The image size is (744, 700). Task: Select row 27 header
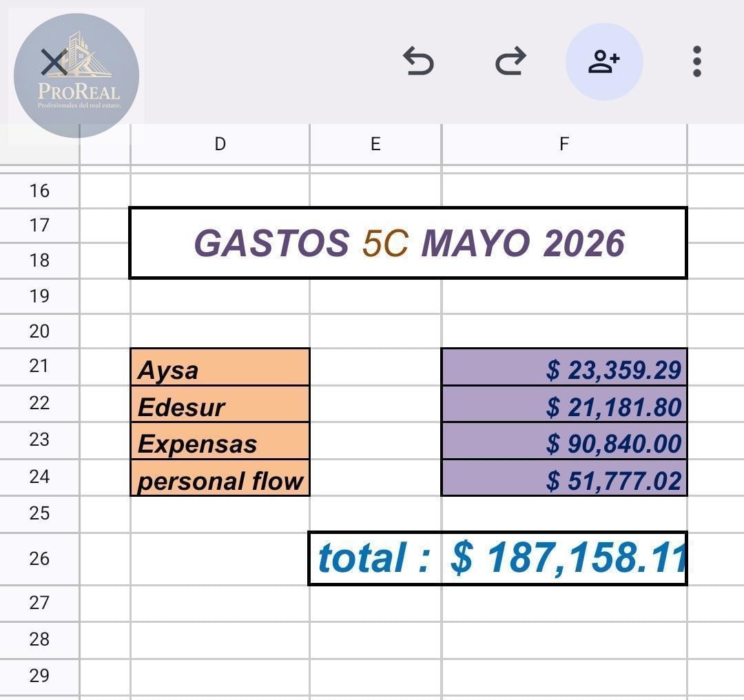[39, 603]
